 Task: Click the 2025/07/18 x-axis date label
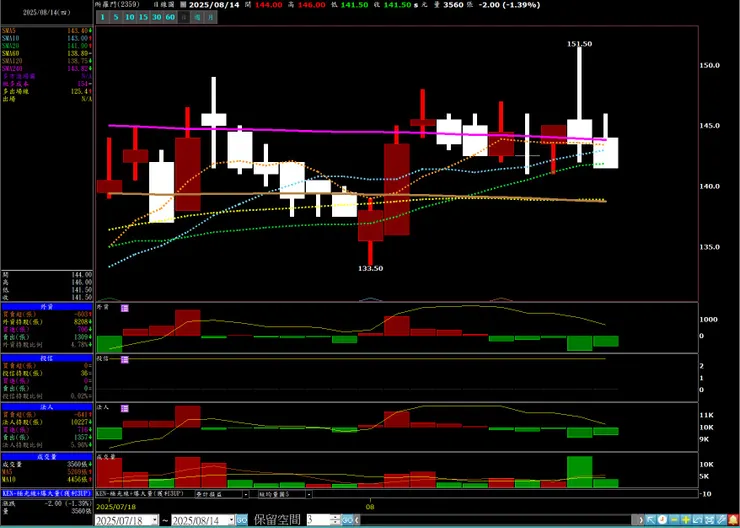[x=115, y=507]
